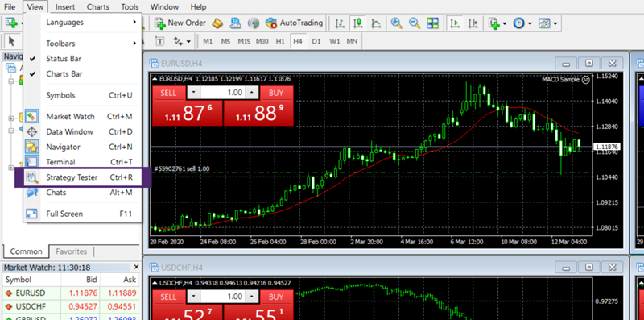Choose Chats in the View menu
This screenshot has height=320, width=644.
pyautogui.click(x=82, y=192)
